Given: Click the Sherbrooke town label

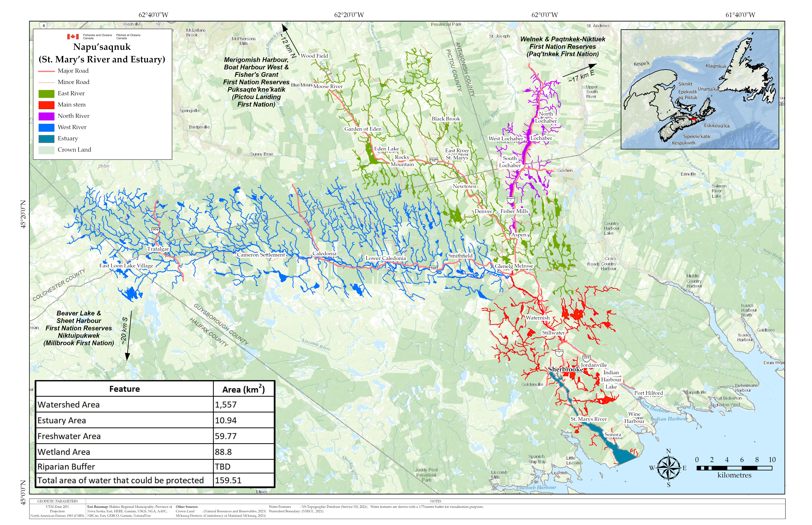Looking at the screenshot, I should click(x=565, y=370).
